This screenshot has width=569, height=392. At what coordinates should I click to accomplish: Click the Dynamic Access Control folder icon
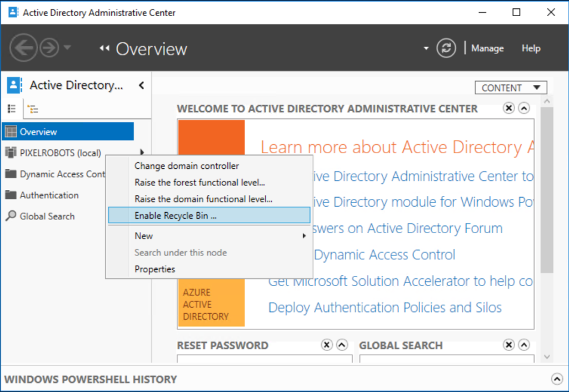(12, 174)
